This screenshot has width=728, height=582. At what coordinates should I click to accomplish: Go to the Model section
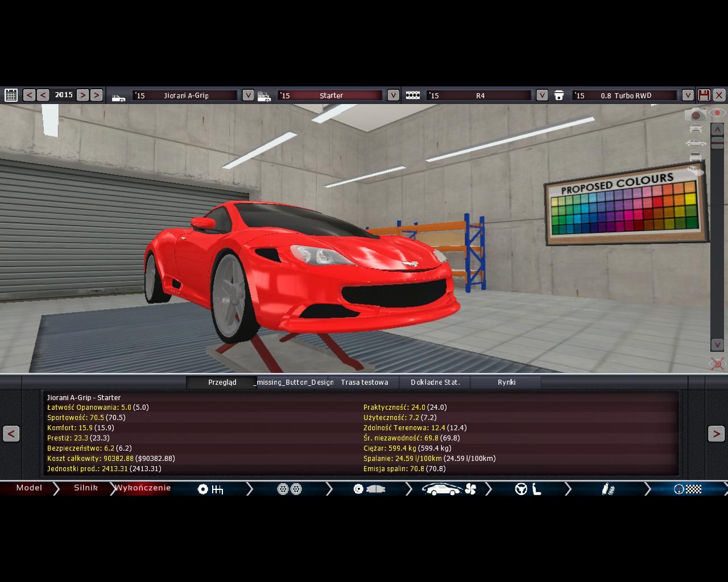click(28, 488)
